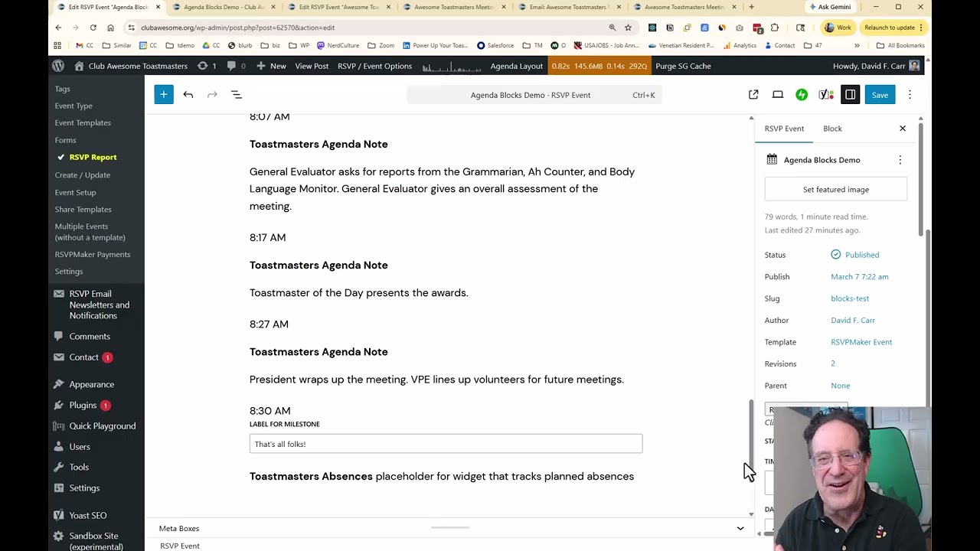This screenshot has height=551, width=980.
Task: Open the block inserter plus button
Action: pos(164,95)
